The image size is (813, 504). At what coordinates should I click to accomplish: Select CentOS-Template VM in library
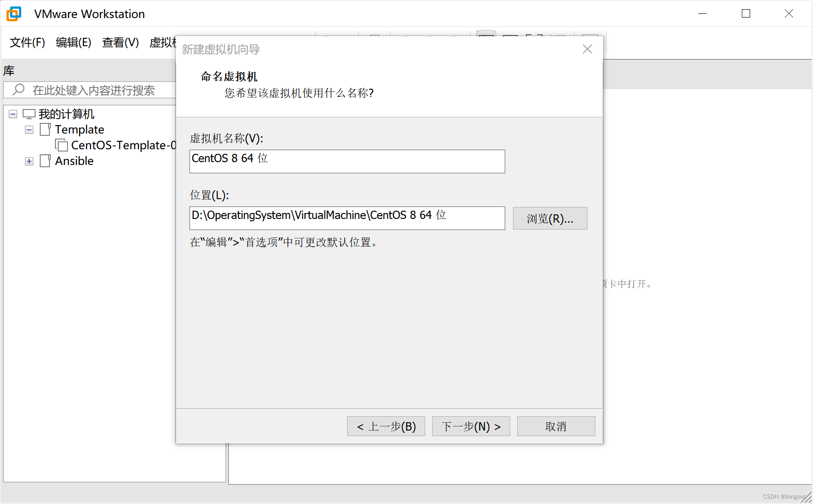click(124, 145)
